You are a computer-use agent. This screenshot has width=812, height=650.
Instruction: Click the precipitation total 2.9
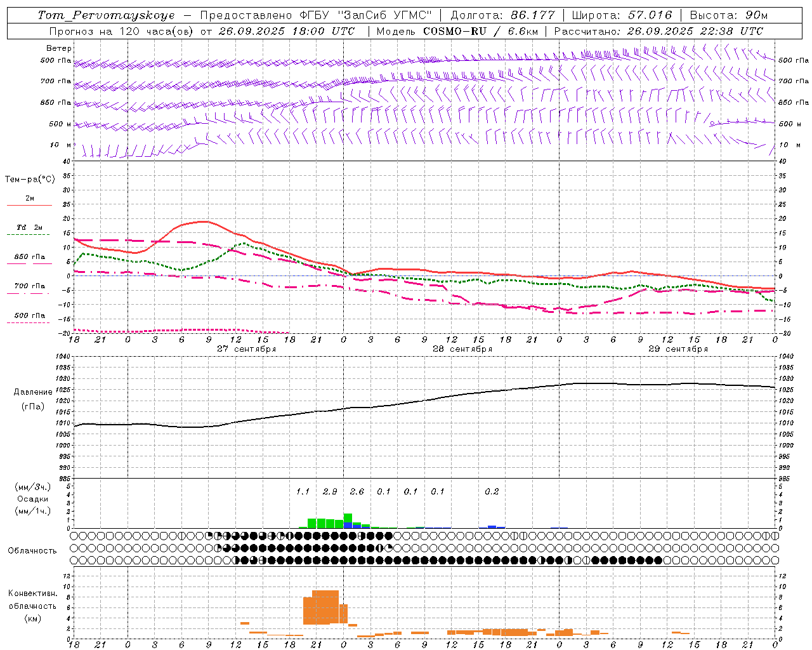click(x=330, y=491)
